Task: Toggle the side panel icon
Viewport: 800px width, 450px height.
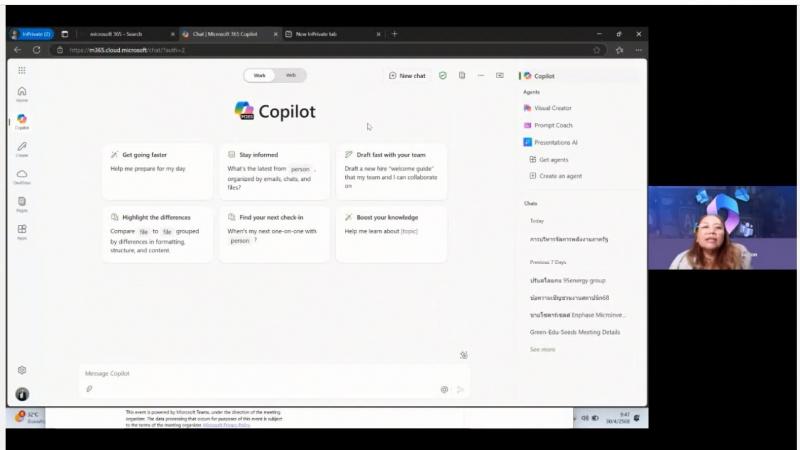Action: click(499, 76)
